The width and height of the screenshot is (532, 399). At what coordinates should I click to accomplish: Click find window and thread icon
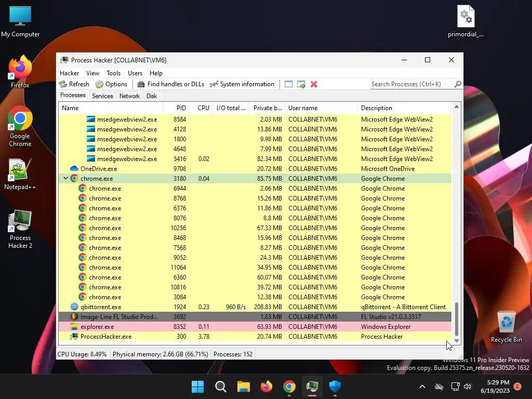click(301, 84)
